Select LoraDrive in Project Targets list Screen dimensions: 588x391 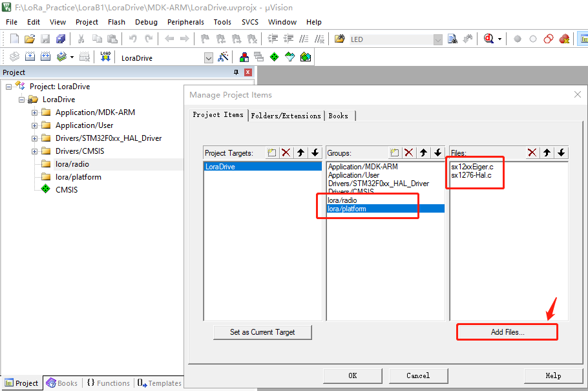pos(262,167)
